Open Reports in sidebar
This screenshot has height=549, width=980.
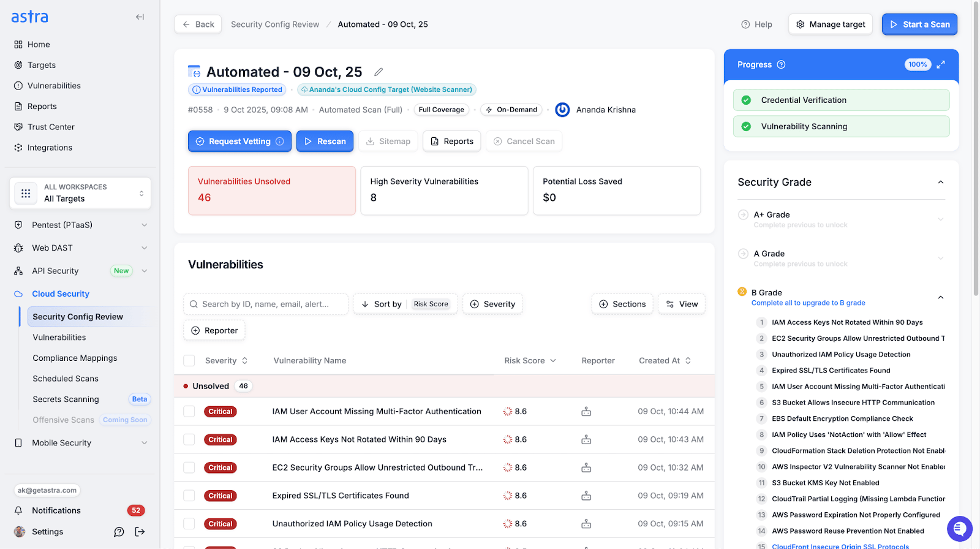[42, 107]
